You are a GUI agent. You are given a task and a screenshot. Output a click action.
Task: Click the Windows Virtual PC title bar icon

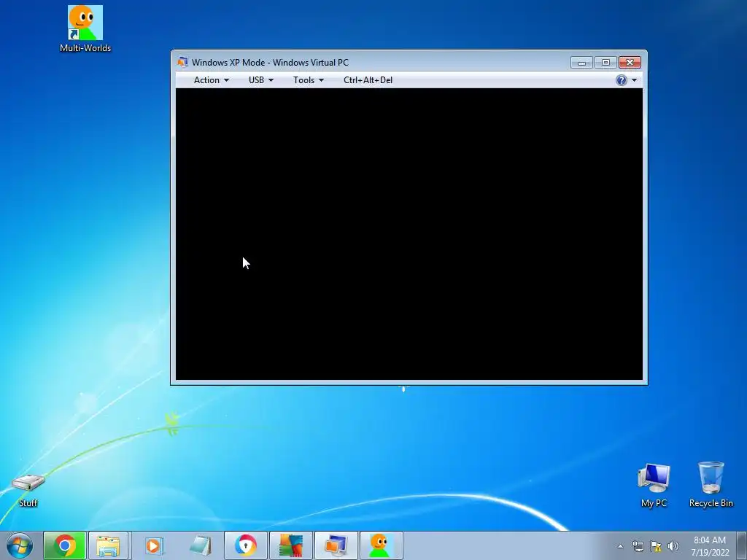[182, 63]
